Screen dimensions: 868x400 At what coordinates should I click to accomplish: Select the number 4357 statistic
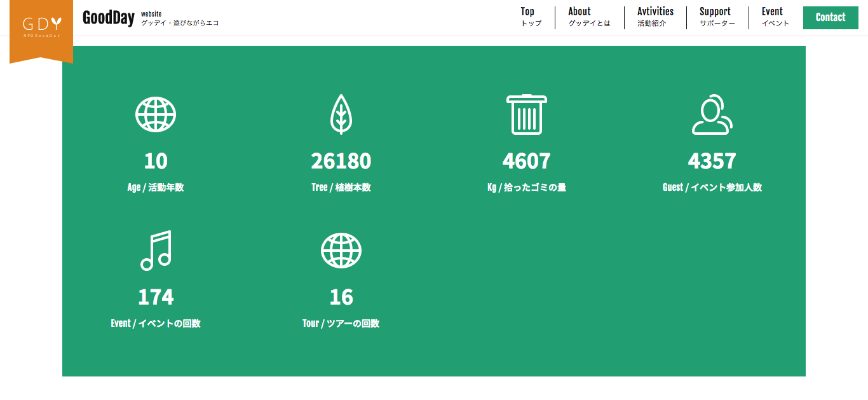tap(712, 161)
